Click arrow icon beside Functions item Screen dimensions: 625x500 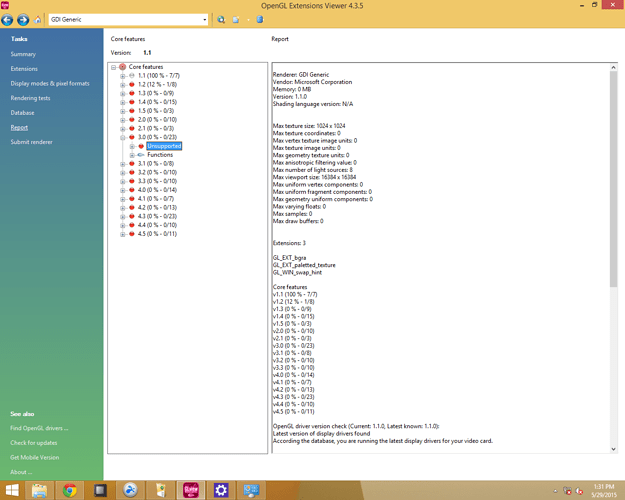click(x=141, y=155)
